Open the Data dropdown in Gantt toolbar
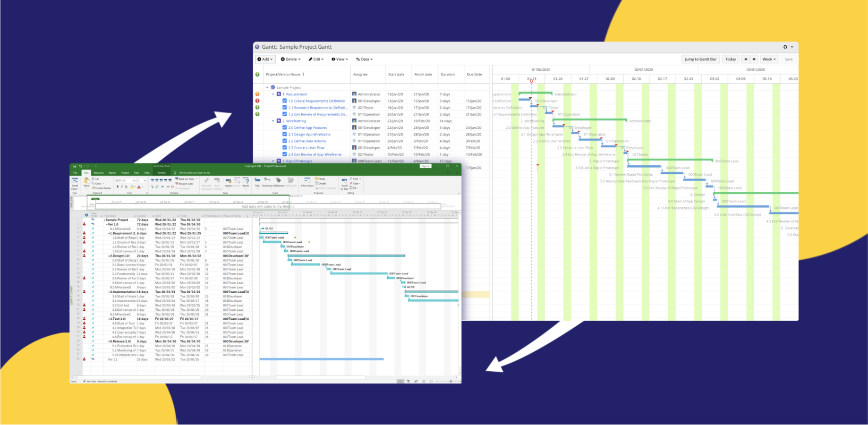Image resolution: width=868 pixels, height=425 pixels. click(364, 59)
